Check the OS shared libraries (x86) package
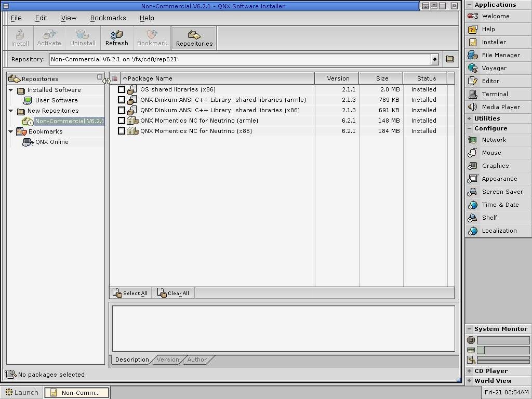This screenshot has height=399, width=532. click(121, 89)
